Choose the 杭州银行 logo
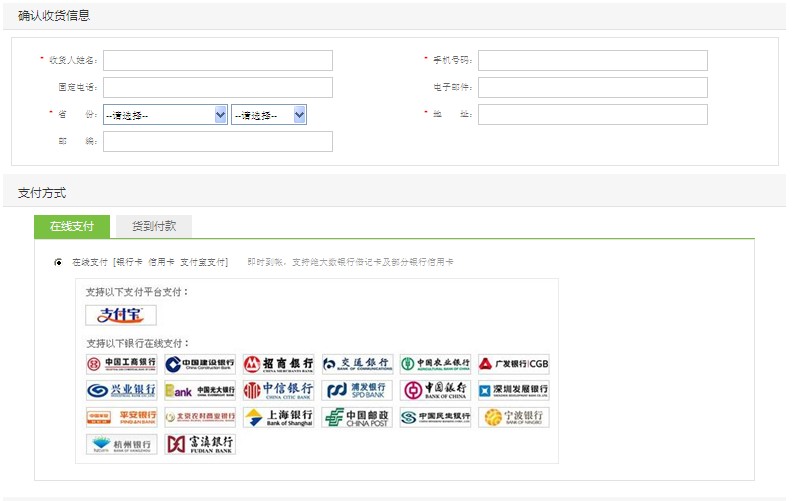This screenshot has height=501, width=794. point(122,444)
